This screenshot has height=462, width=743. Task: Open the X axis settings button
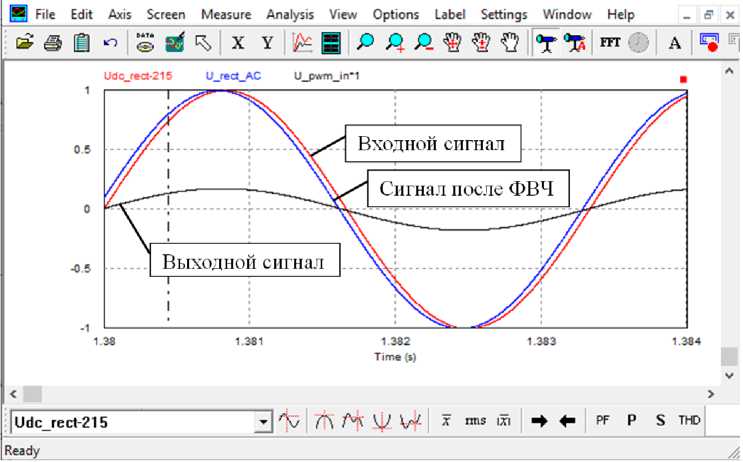click(x=238, y=42)
